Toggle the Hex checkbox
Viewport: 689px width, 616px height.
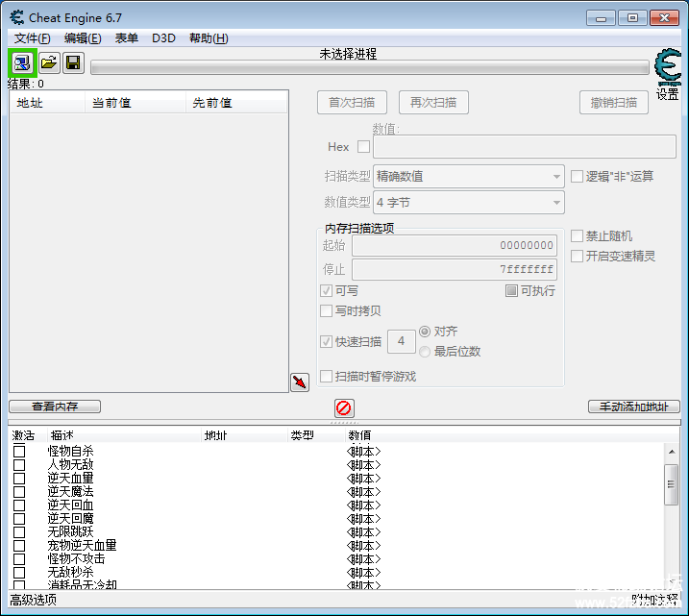(363, 147)
